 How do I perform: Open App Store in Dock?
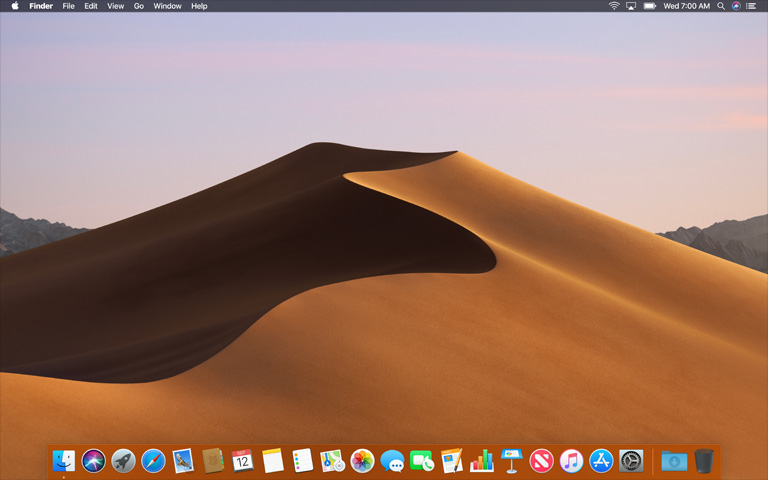point(601,461)
